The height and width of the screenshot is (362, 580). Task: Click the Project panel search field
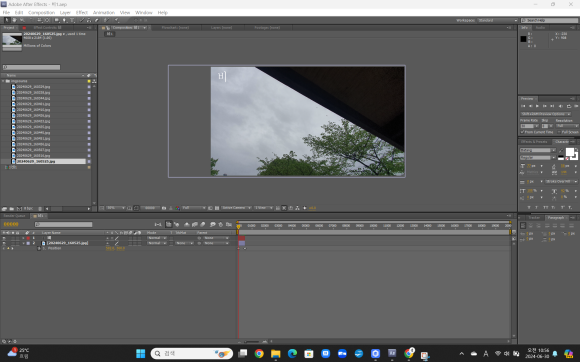[31, 67]
